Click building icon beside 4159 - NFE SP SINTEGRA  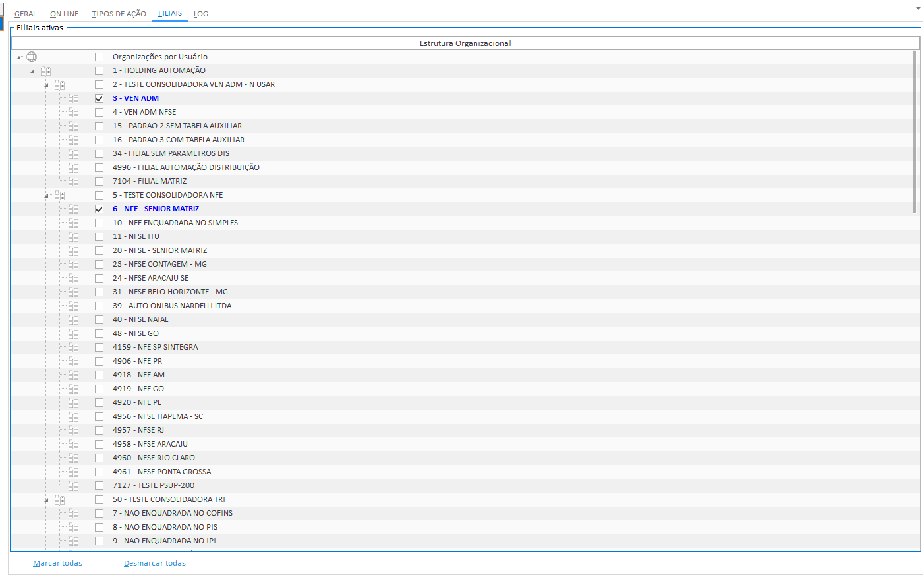point(73,347)
